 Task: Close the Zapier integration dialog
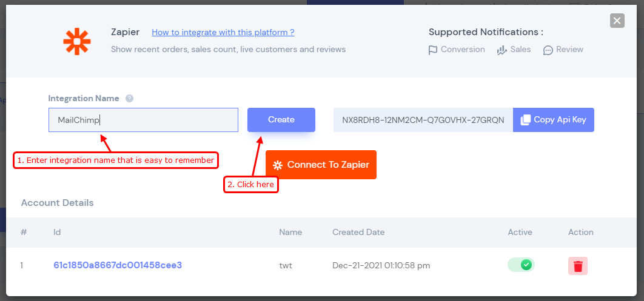pos(617,21)
